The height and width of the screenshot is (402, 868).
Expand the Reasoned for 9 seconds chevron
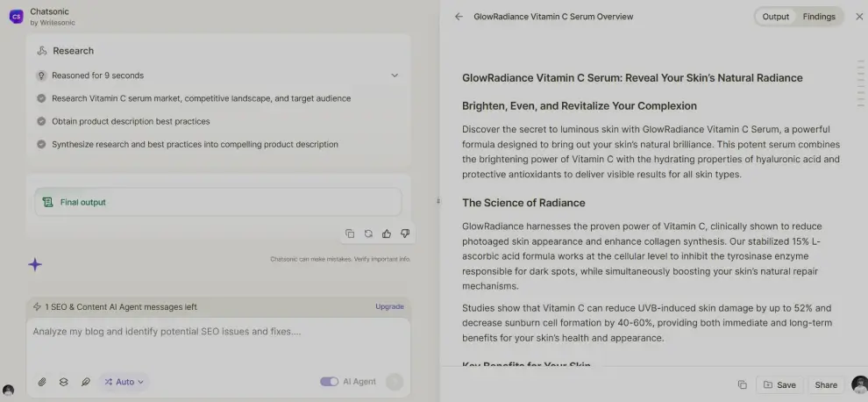pos(395,75)
